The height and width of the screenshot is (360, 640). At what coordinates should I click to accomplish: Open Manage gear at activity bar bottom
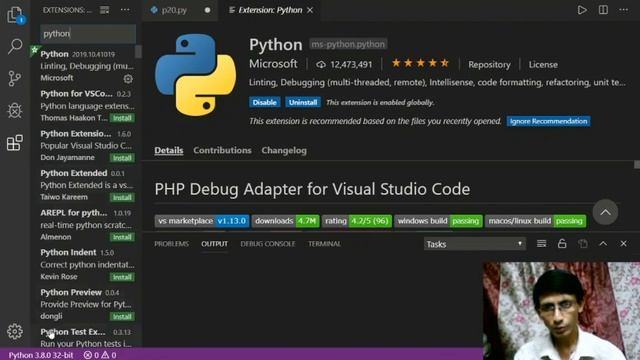click(x=15, y=331)
